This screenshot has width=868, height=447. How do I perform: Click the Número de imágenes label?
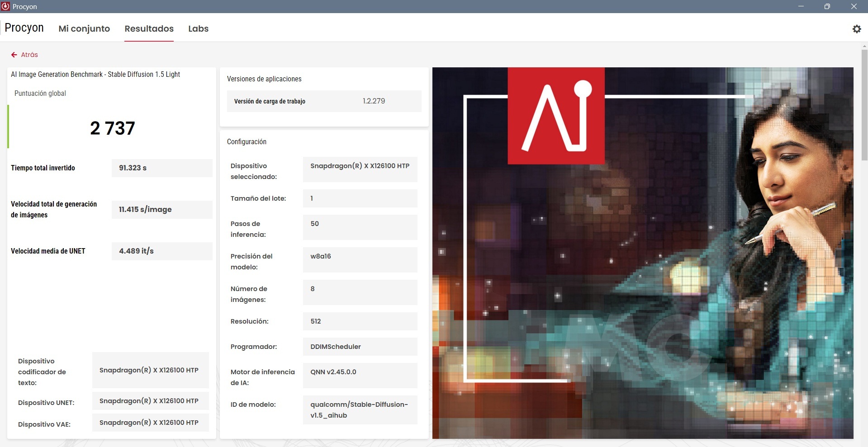(x=249, y=294)
